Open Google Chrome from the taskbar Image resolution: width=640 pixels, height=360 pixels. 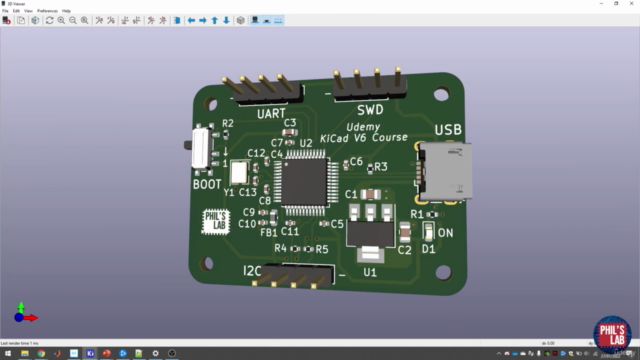tap(41, 353)
